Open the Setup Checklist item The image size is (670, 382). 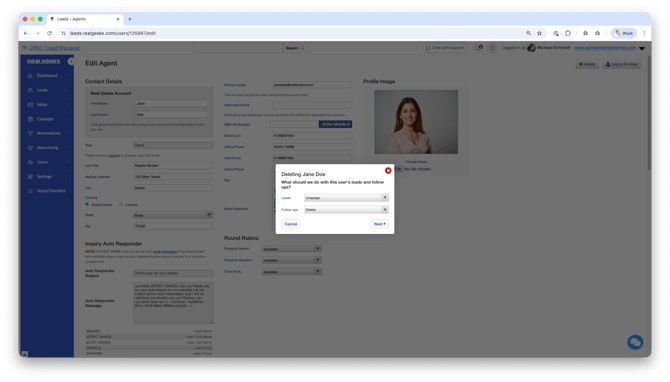coord(47,191)
